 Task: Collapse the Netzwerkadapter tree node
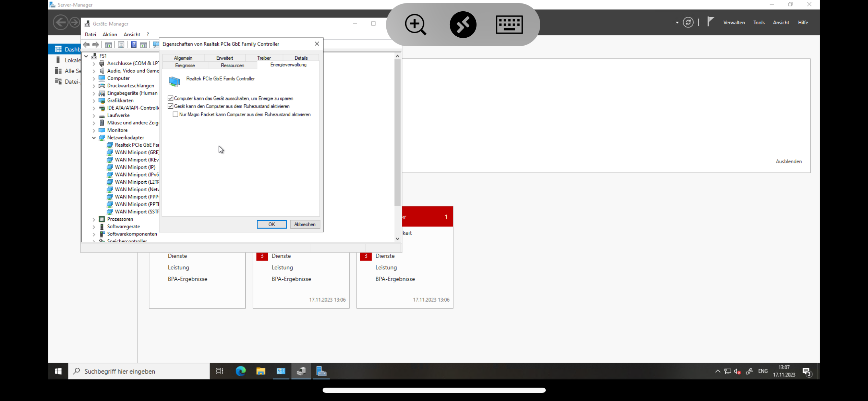tap(94, 138)
